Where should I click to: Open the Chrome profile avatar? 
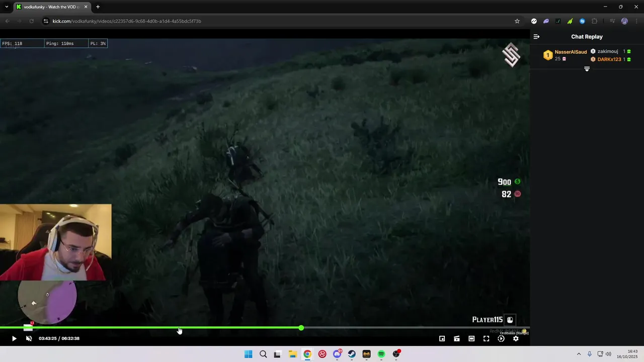[x=624, y=21]
